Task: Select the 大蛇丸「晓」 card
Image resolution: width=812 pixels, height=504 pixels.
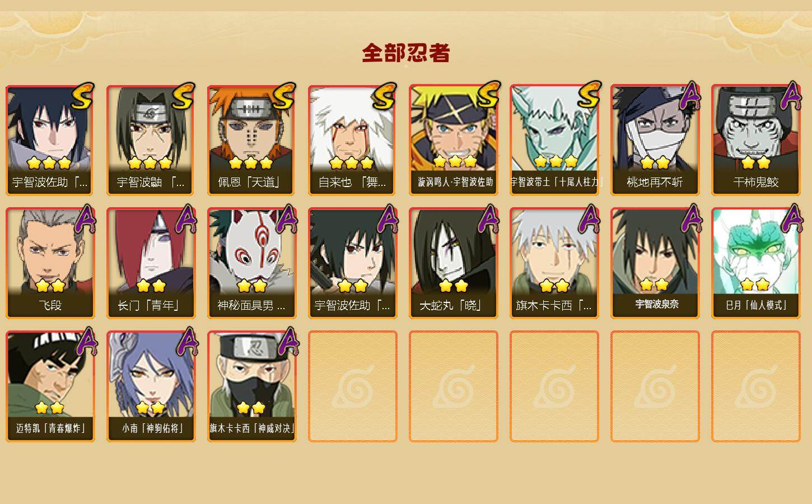Action: click(454, 263)
